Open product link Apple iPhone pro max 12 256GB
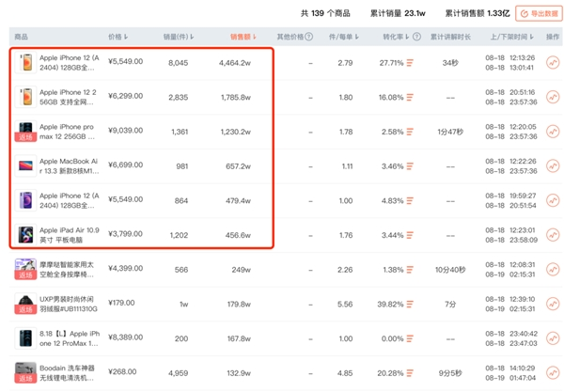The width and height of the screenshot is (564, 392). pos(67,132)
